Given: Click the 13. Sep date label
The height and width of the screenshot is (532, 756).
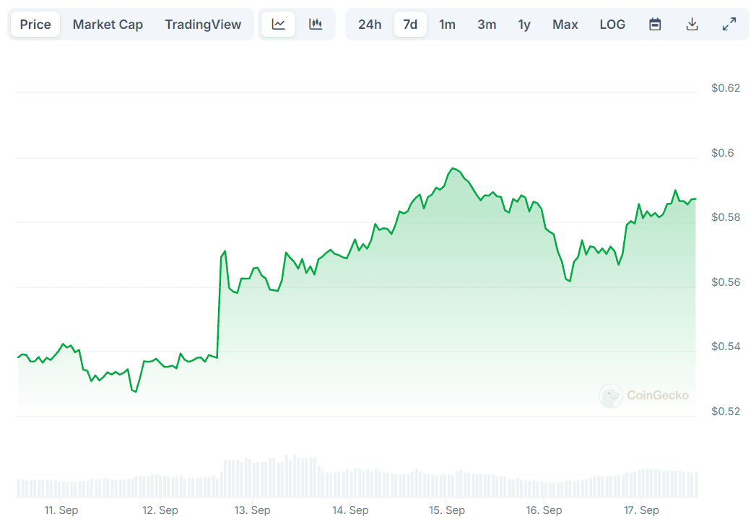Looking at the screenshot, I should click(x=252, y=510).
